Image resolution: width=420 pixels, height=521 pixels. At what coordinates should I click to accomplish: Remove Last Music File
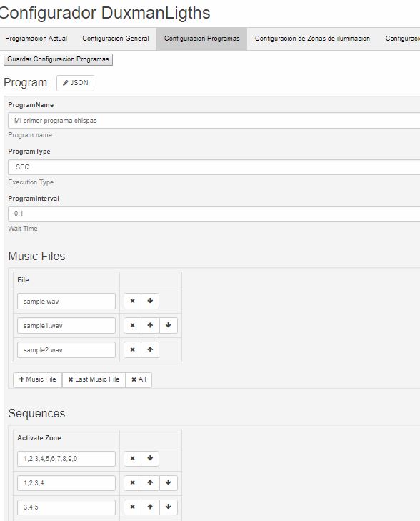click(94, 379)
